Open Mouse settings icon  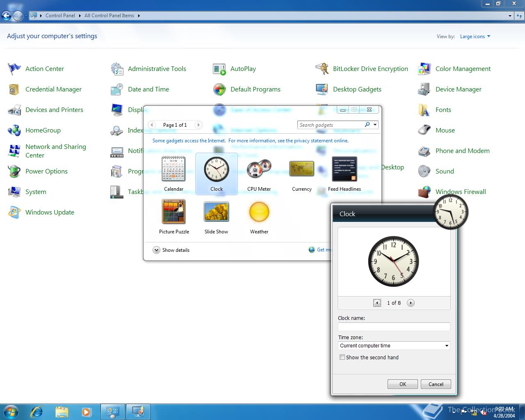click(425, 130)
